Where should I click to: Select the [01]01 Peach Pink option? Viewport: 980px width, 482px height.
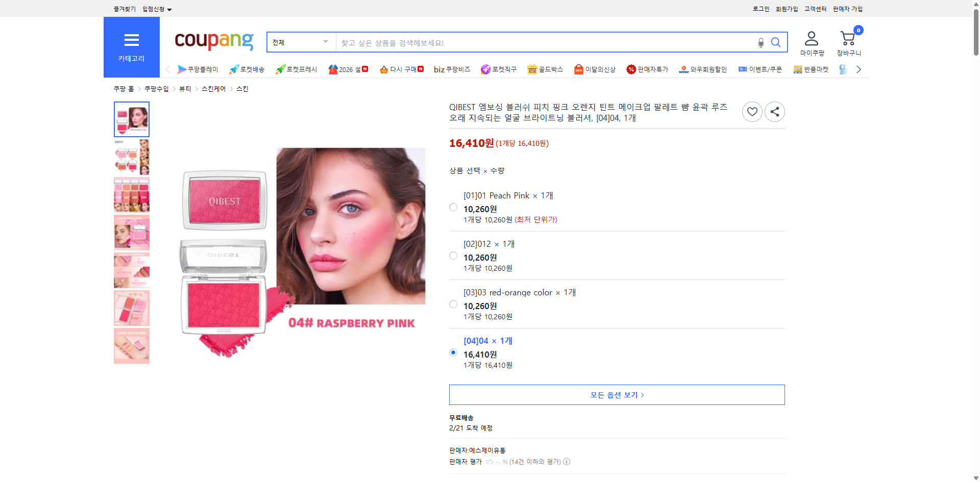(453, 207)
